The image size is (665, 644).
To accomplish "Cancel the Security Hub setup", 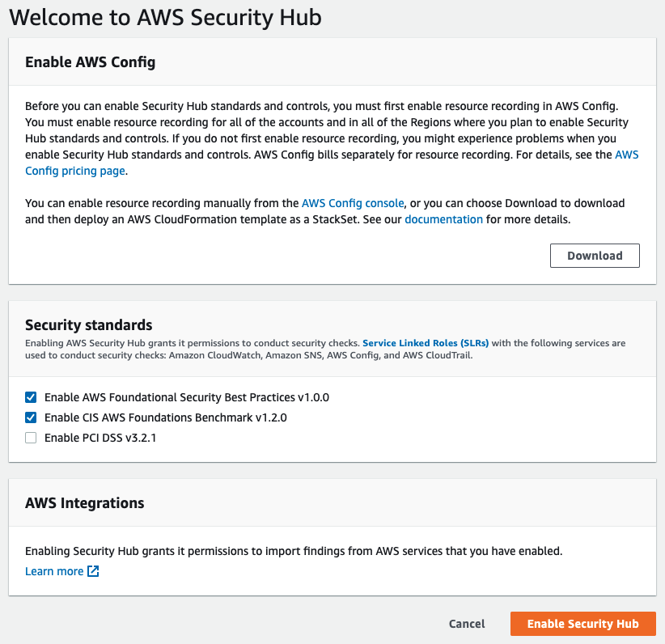I will [467, 624].
